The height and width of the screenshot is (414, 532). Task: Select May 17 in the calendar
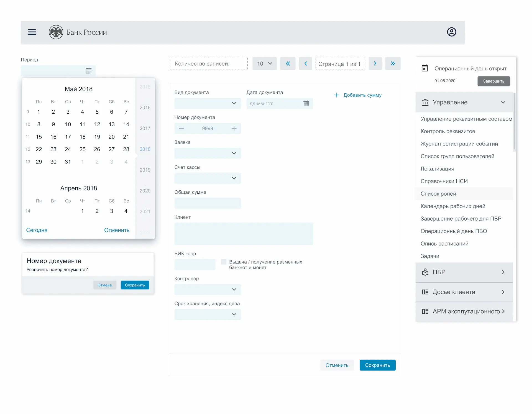68,137
